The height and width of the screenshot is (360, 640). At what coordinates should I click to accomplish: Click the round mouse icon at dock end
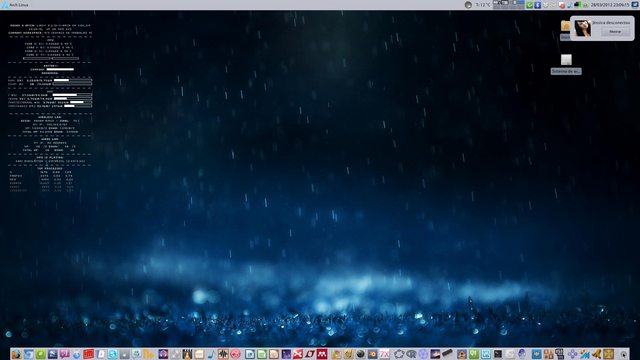(x=623, y=354)
